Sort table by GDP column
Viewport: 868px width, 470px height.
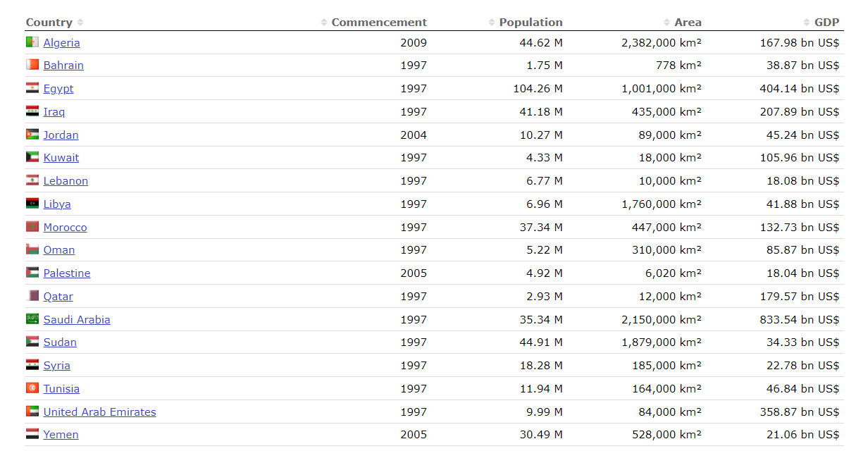point(826,23)
